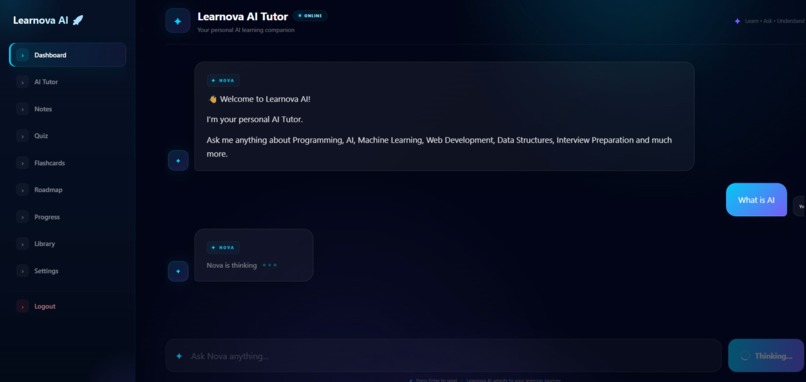Click Your personal AI learning companion subtitle

point(246,30)
